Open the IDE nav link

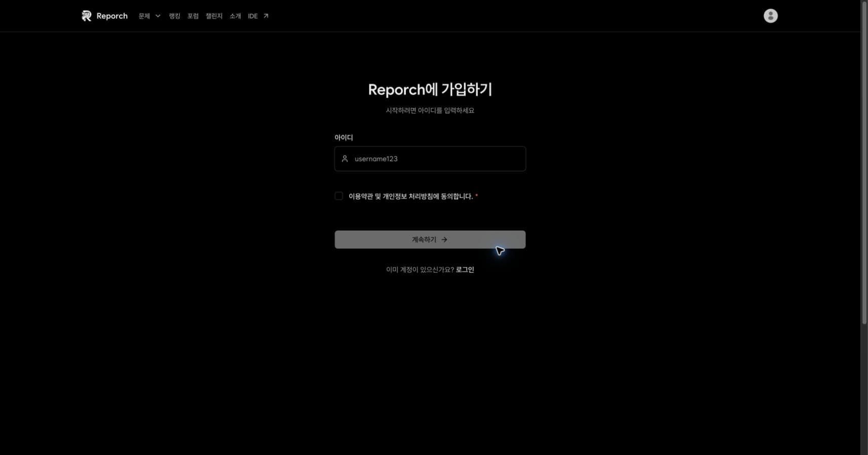coord(253,16)
